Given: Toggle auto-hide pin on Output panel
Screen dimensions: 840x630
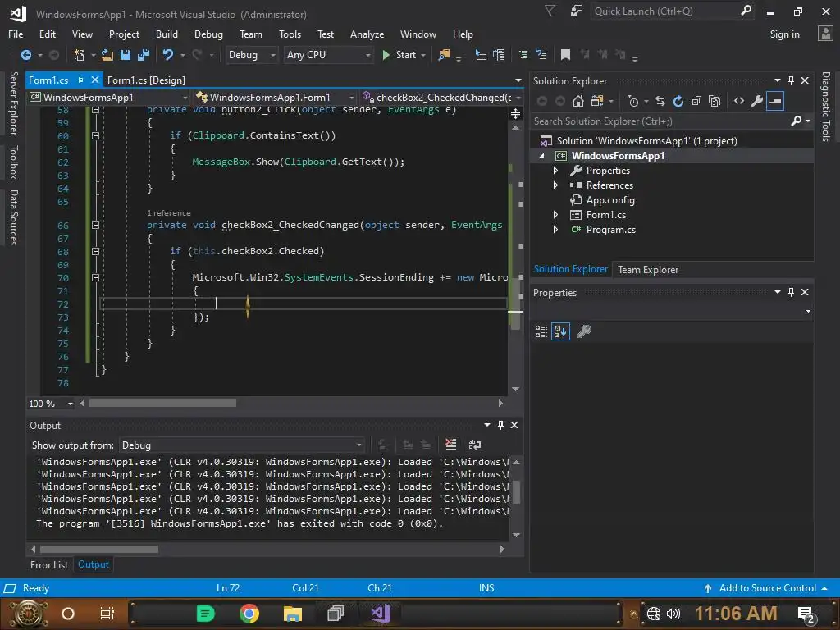Looking at the screenshot, I should coord(500,425).
